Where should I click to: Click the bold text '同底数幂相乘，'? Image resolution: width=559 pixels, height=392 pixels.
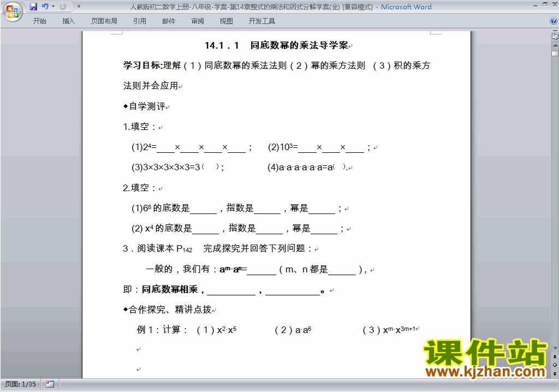(173, 289)
